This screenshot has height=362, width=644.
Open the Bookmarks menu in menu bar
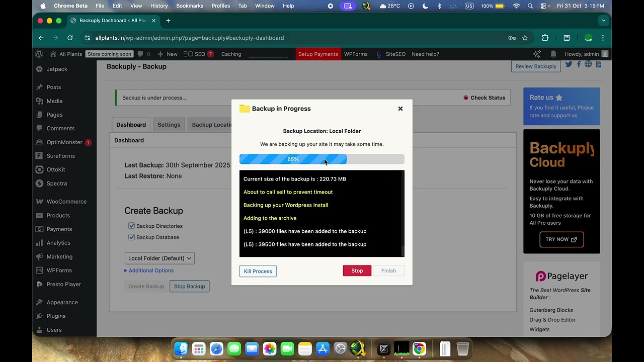pyautogui.click(x=190, y=6)
